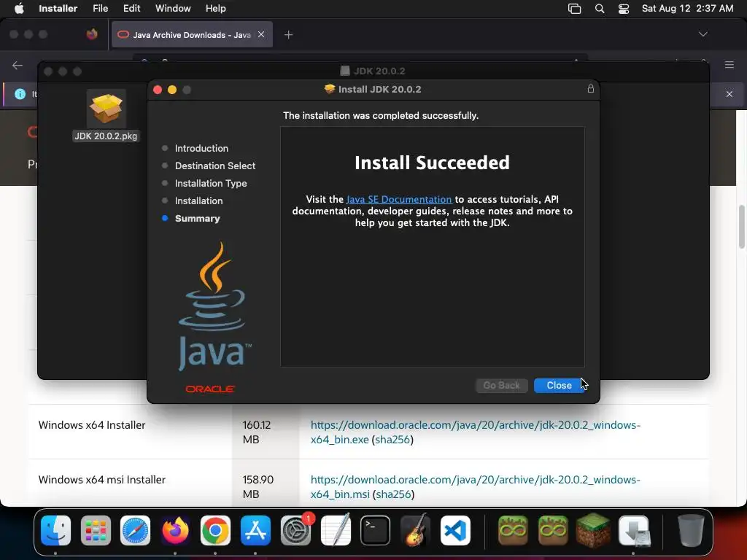This screenshot has width=747, height=560.
Task: Open the Window menu
Action: pyautogui.click(x=173, y=8)
